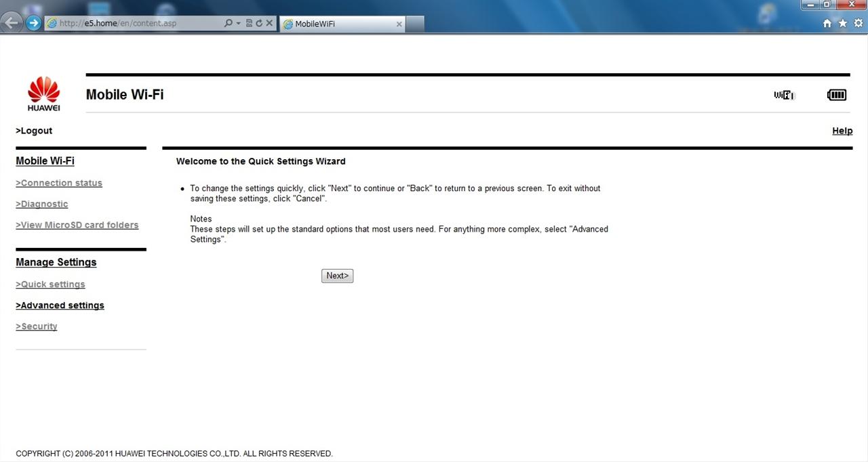The width and height of the screenshot is (868, 462).
Task: Open a new blank tab
Action: click(x=415, y=24)
